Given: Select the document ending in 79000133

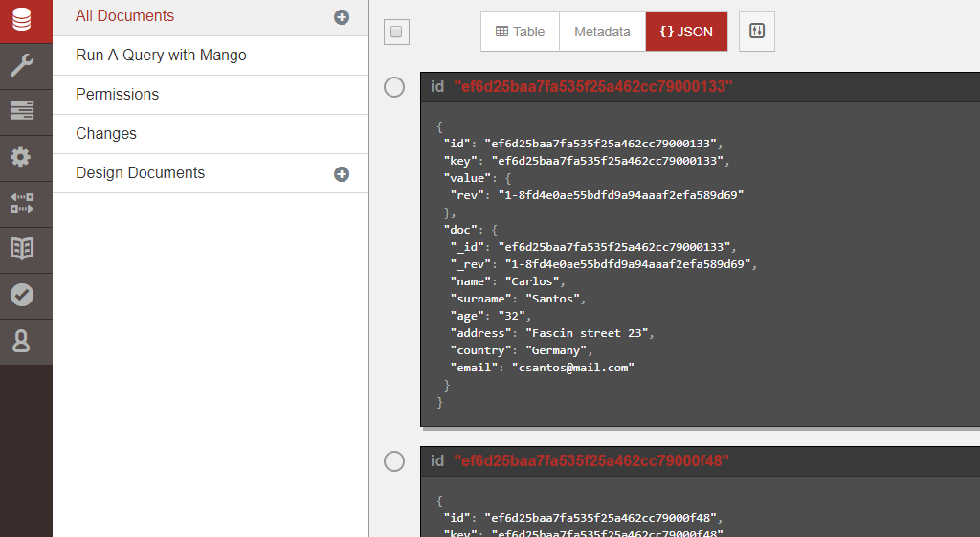Looking at the screenshot, I should click(x=394, y=87).
